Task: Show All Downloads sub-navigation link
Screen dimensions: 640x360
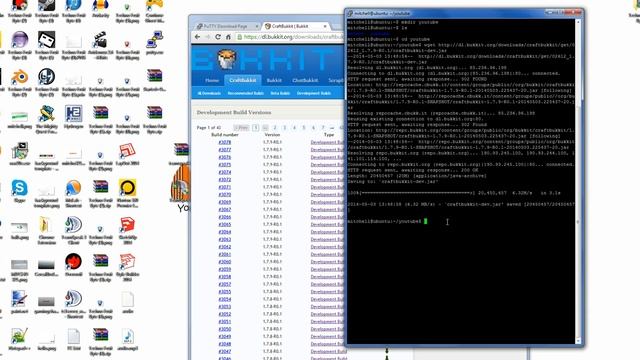Action: pyautogui.click(x=209, y=93)
